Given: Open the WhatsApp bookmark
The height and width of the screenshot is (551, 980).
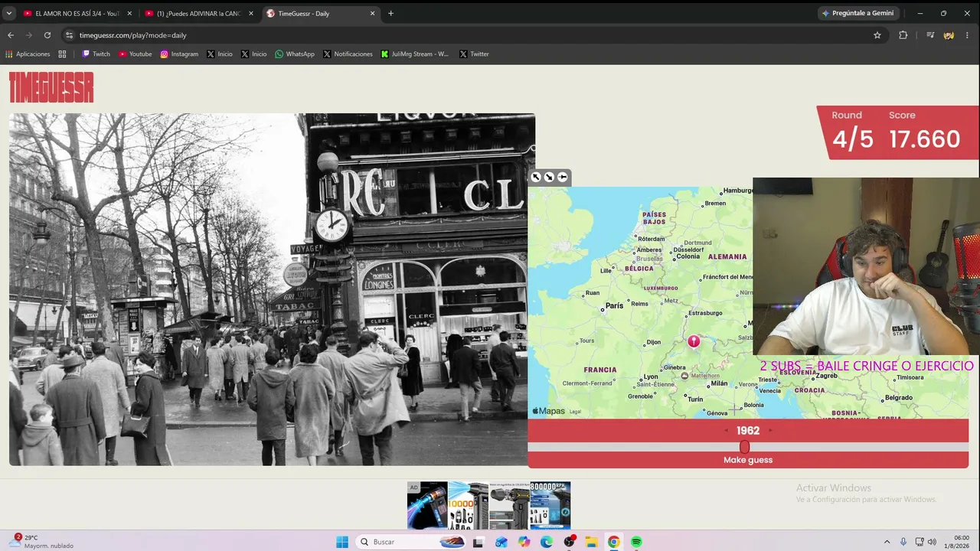Looking at the screenshot, I should [x=295, y=54].
